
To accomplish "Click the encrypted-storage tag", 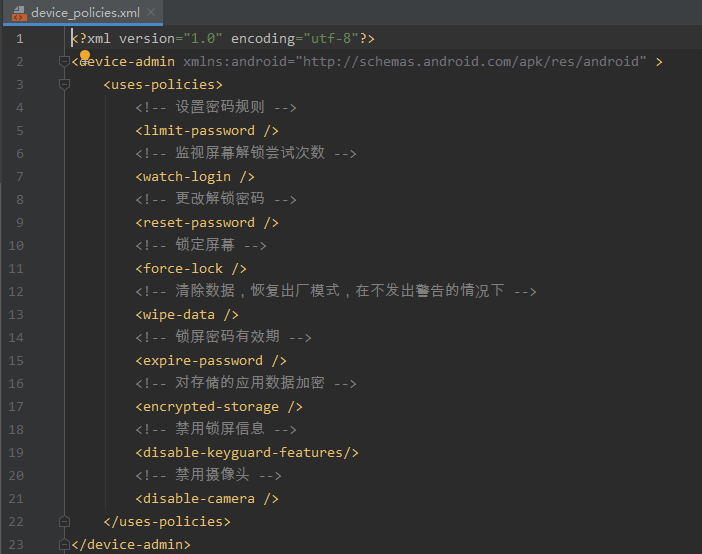I will click(219, 407).
